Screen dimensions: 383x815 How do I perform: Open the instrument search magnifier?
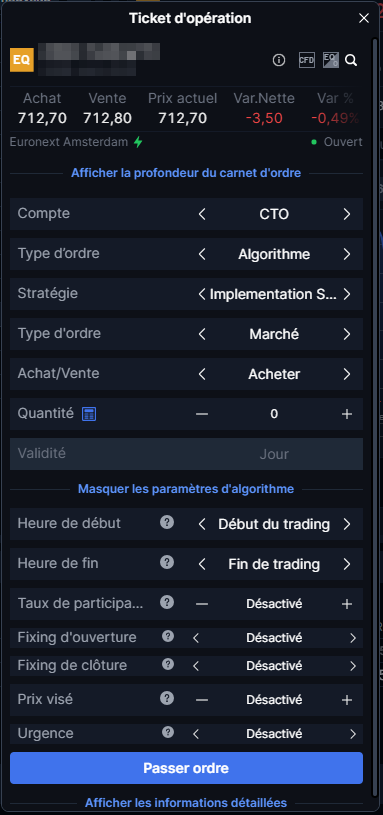point(351,60)
